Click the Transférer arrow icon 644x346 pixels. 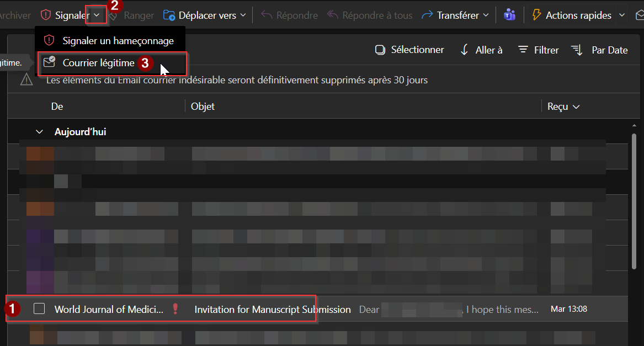click(427, 15)
